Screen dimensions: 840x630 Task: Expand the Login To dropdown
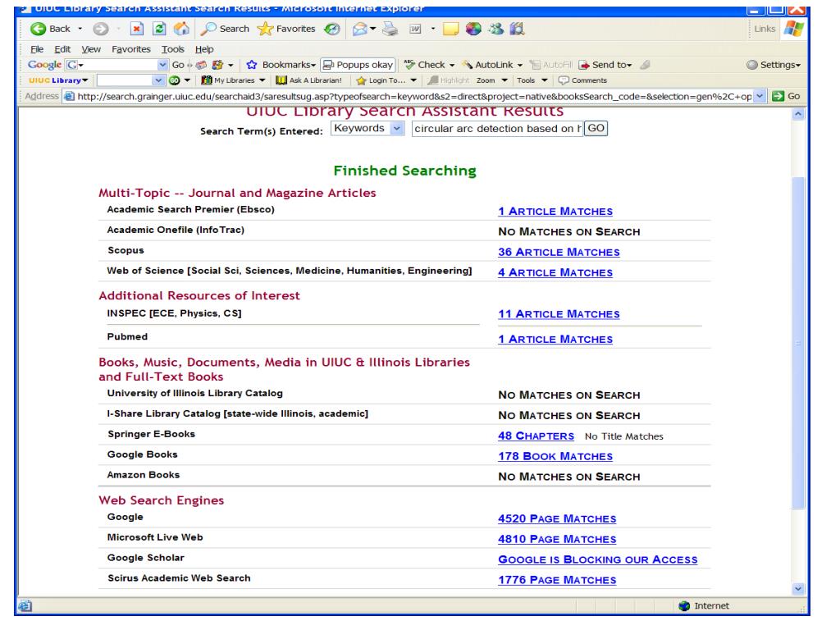413,80
